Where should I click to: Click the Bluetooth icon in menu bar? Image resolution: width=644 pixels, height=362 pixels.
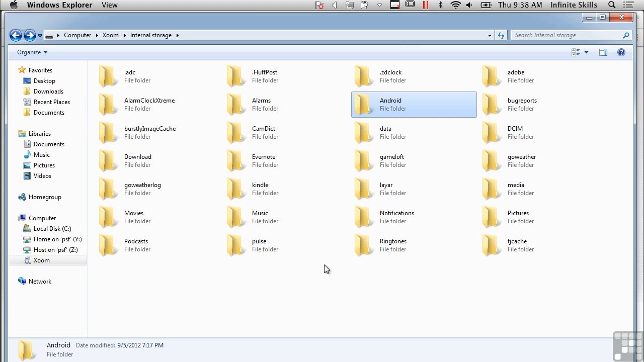pyautogui.click(x=441, y=5)
